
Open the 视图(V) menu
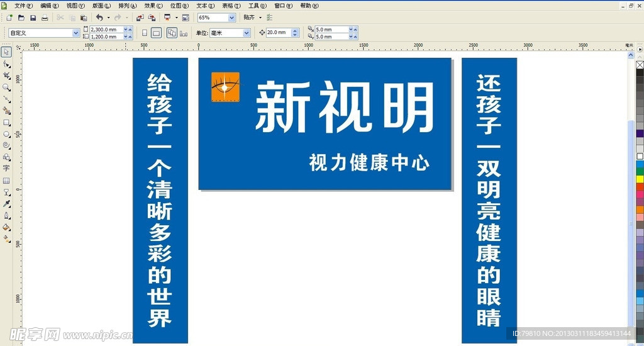[75, 6]
